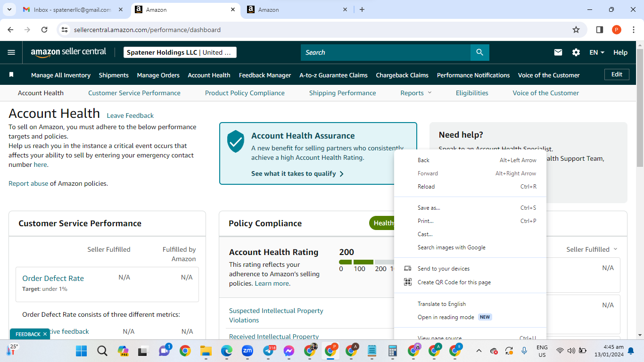Open Microsoft Edge from the taskbar
Image resolution: width=644 pixels, height=362 pixels.
(227, 351)
